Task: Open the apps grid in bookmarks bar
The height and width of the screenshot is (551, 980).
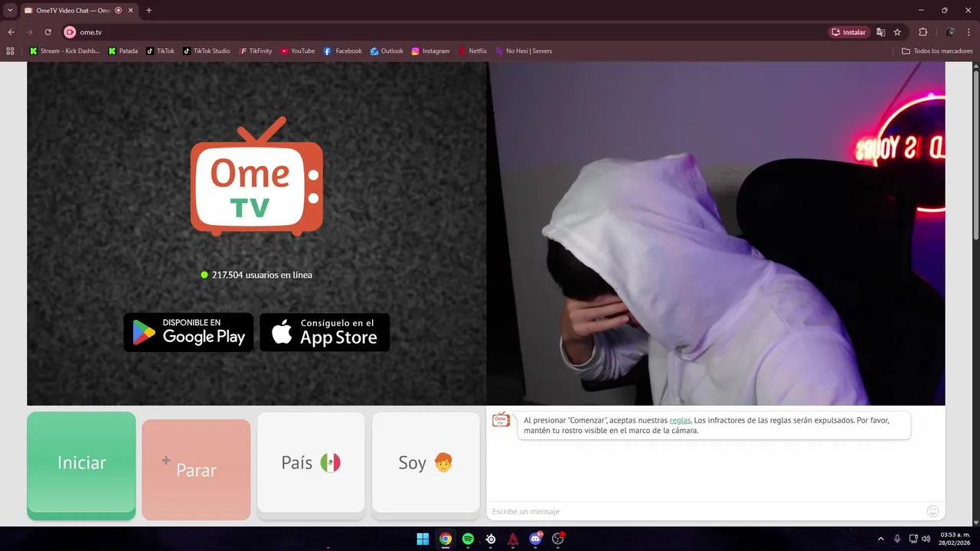Action: tap(10, 51)
